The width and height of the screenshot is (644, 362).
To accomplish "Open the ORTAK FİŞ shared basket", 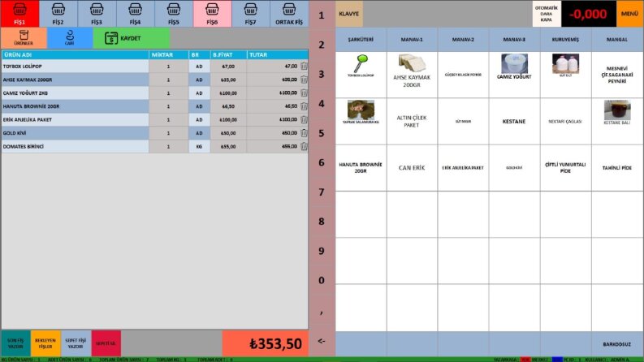I will point(289,14).
